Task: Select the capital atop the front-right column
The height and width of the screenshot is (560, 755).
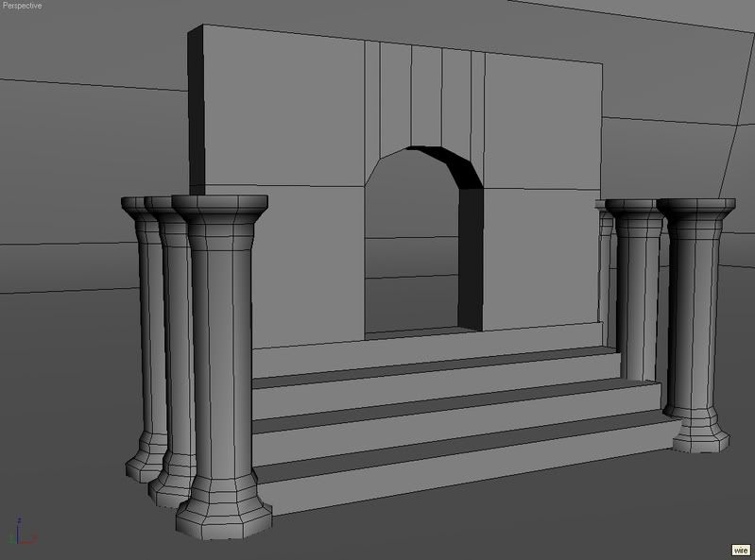Action: pos(696,209)
